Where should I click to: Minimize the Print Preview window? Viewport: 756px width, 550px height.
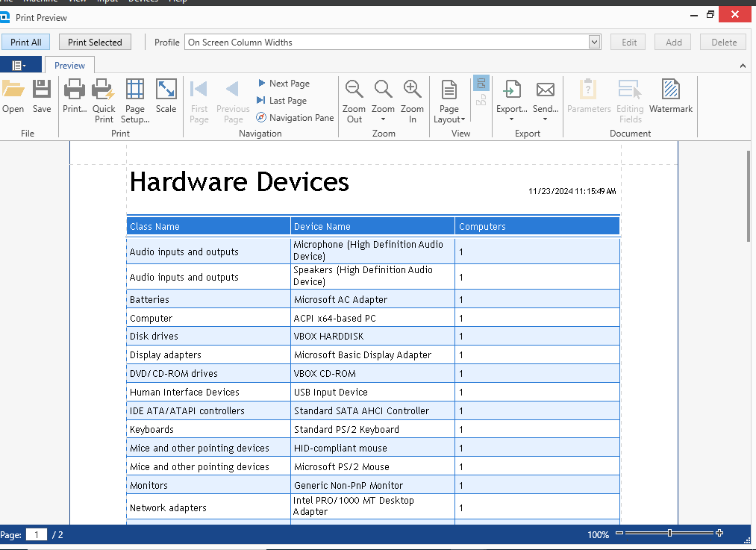pos(694,15)
